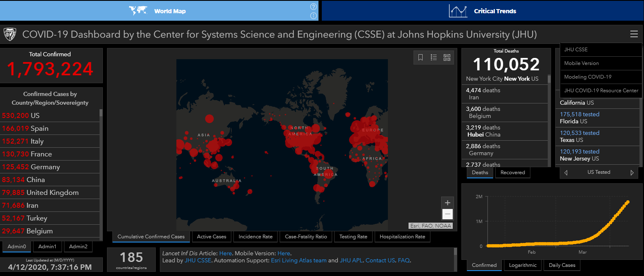
Task: Select the Cumulative Confirmed Cases tab
Action: pos(151,237)
